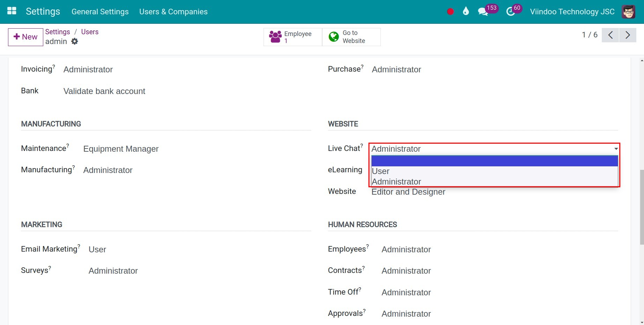Open General Settings menu

point(100,12)
